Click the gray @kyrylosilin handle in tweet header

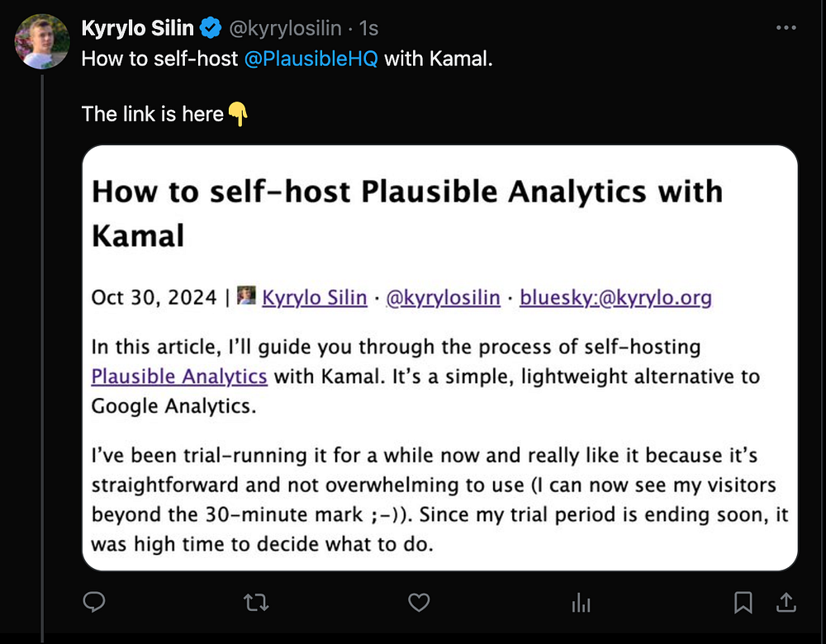point(284,29)
